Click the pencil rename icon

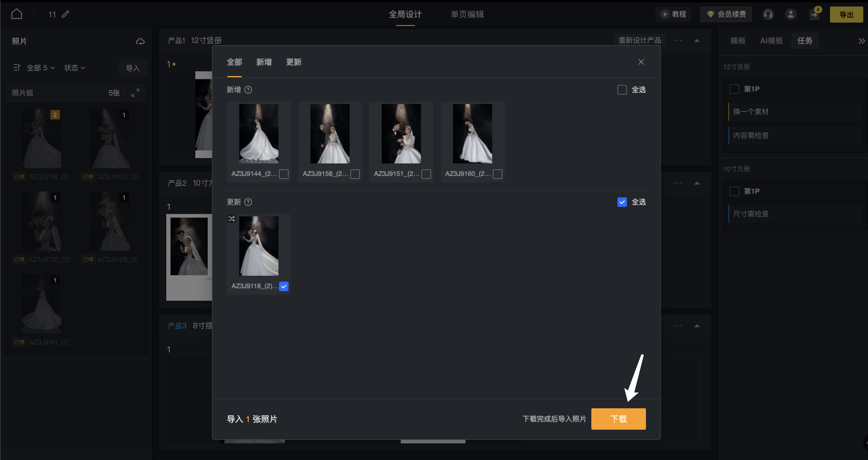[66, 14]
